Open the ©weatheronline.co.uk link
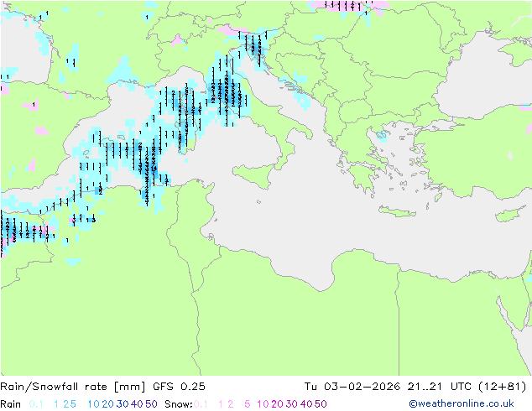Viewport: 532px width, 411px height. (x=462, y=404)
